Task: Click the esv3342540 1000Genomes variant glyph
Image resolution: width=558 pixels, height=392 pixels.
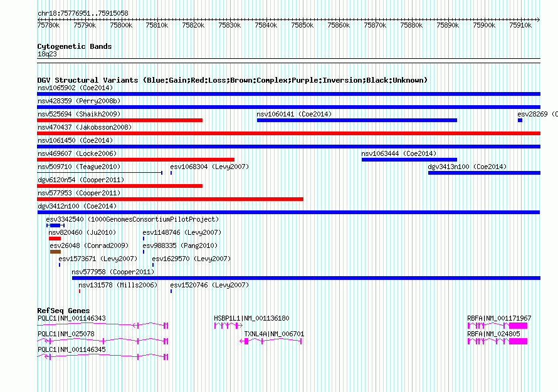Action: (x=55, y=225)
